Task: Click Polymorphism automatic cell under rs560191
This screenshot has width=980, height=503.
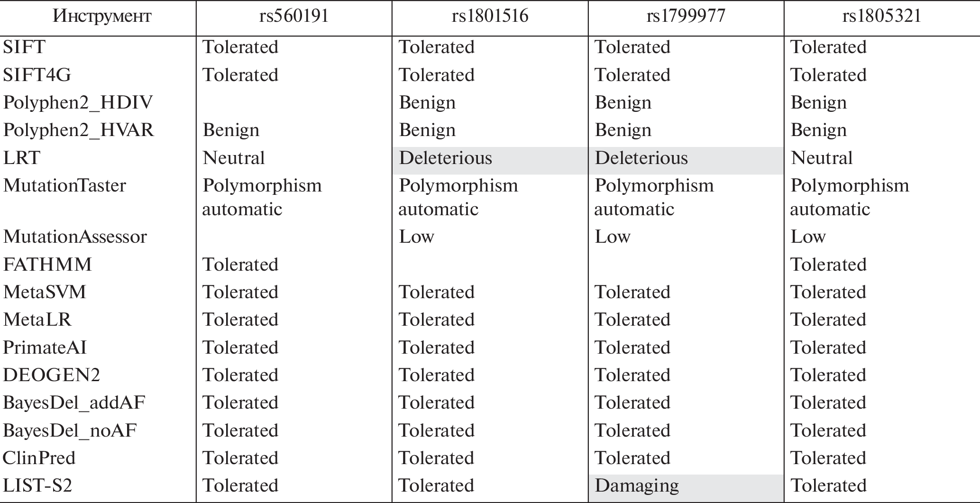Action: [262, 197]
